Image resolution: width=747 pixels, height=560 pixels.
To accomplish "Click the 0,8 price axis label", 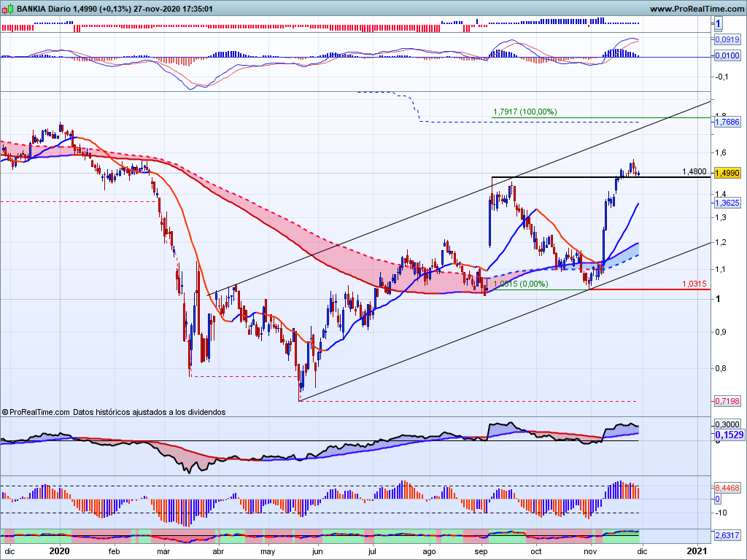I will 720,368.
